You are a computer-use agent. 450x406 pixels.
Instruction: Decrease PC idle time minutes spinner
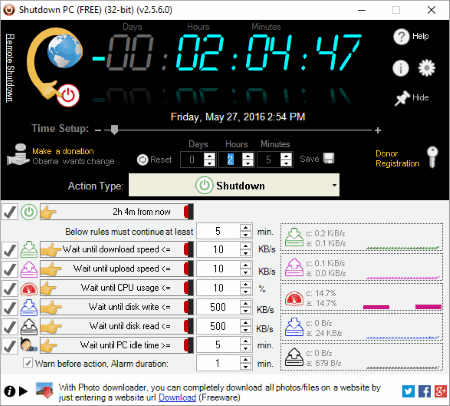point(246,349)
